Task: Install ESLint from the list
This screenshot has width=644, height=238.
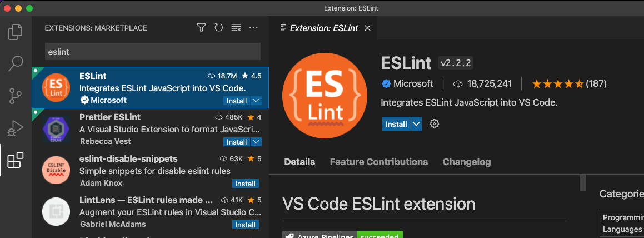Action: (237, 101)
